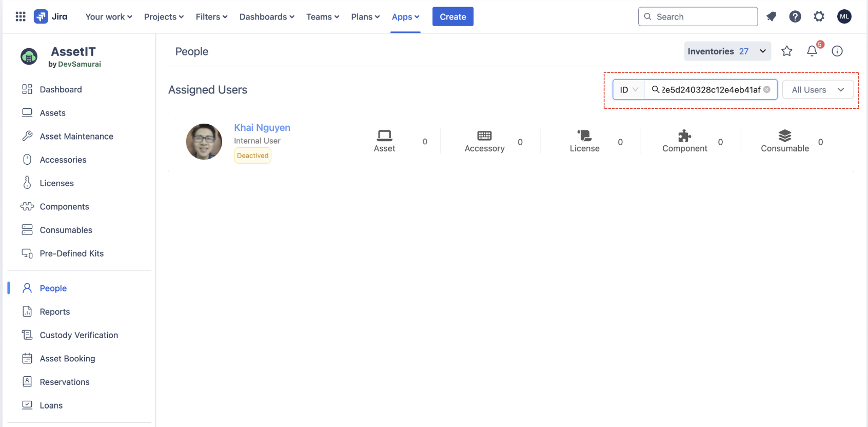
Task: Open Khai Nguyen's profile link
Action: pos(262,127)
